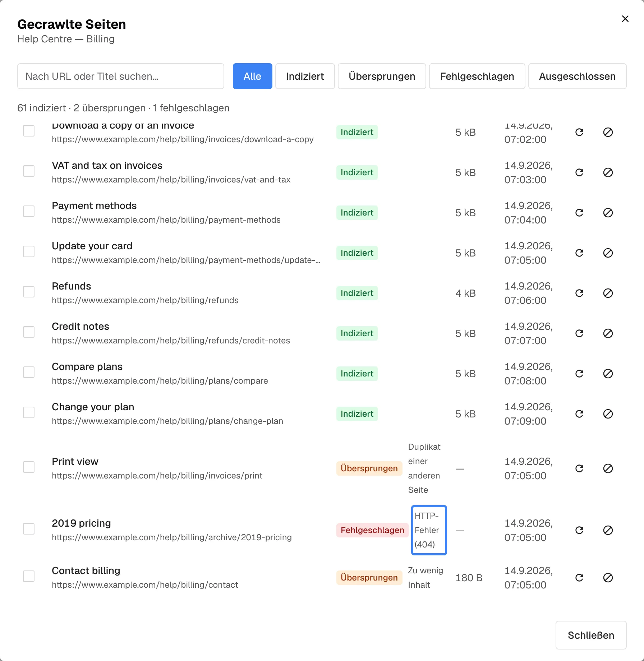Re-crawl the Update your card page
644x661 pixels.
pyautogui.click(x=579, y=253)
